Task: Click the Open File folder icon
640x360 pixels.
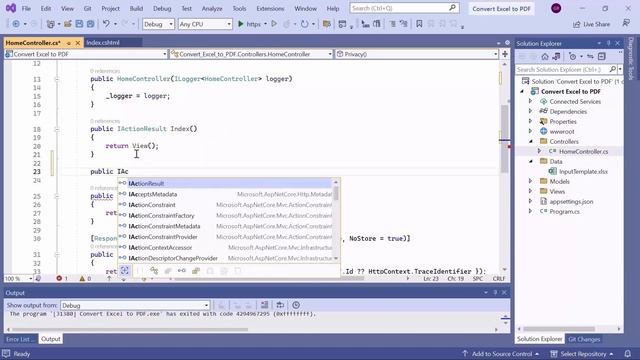Action: (68, 24)
